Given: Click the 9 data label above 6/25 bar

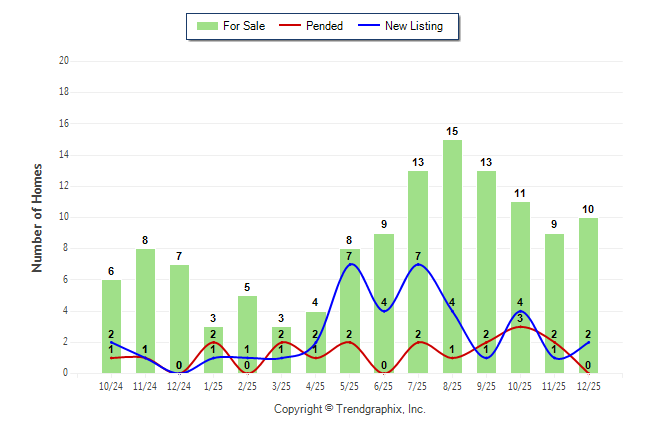Looking at the screenshot, I should point(384,224).
